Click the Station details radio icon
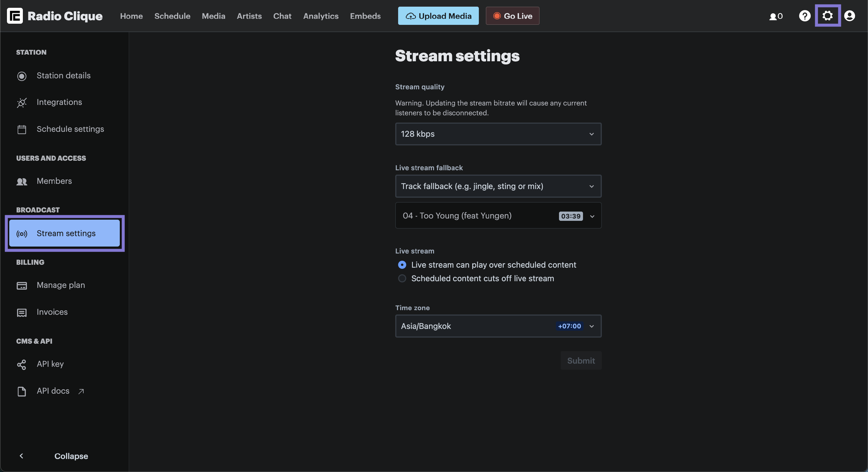This screenshot has width=868, height=472. pos(22,76)
